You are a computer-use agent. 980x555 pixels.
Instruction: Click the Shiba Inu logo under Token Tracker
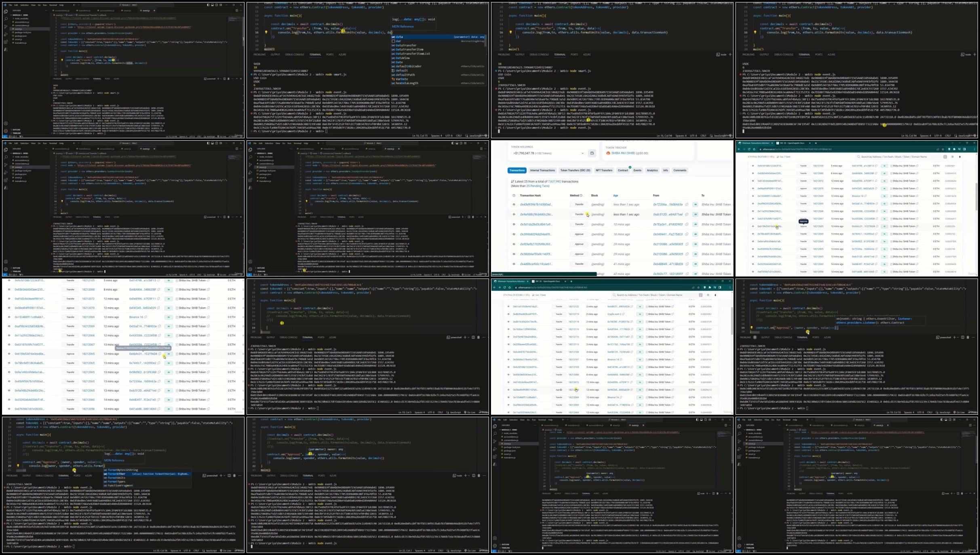coord(608,153)
